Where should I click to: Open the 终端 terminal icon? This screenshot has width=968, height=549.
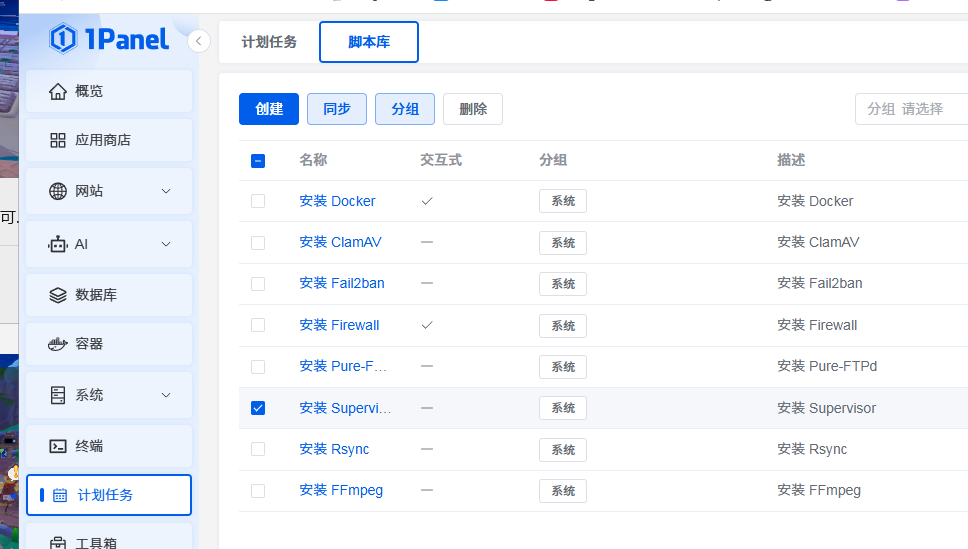coord(58,446)
